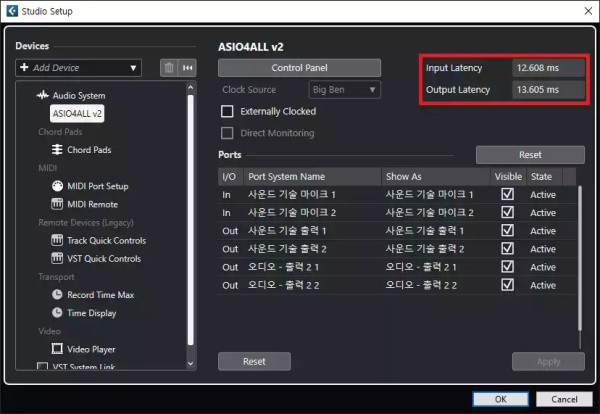The width and height of the screenshot is (600, 414).
Task: Click Active state for 사운드 기술 마이크 2
Action: (x=543, y=213)
